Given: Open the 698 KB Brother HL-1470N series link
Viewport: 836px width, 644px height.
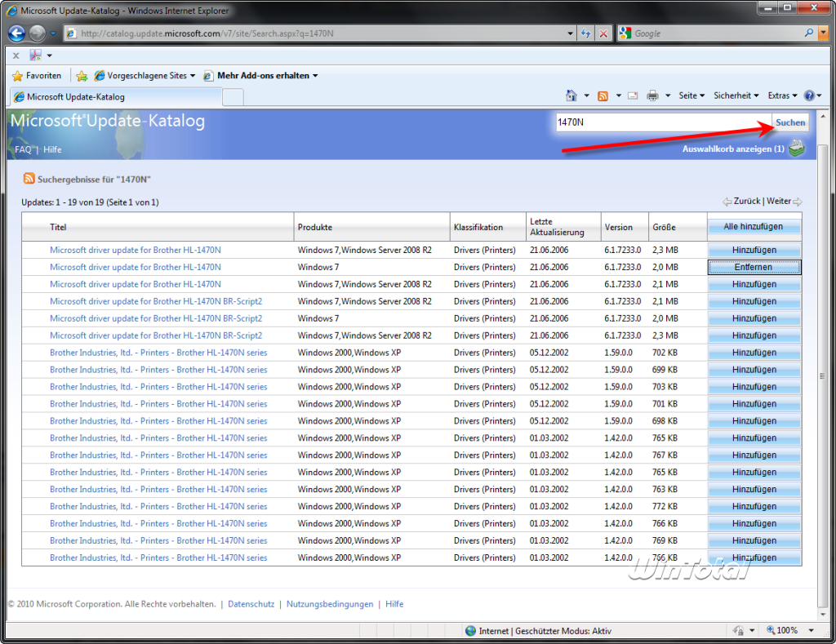Looking at the screenshot, I should click(158, 420).
